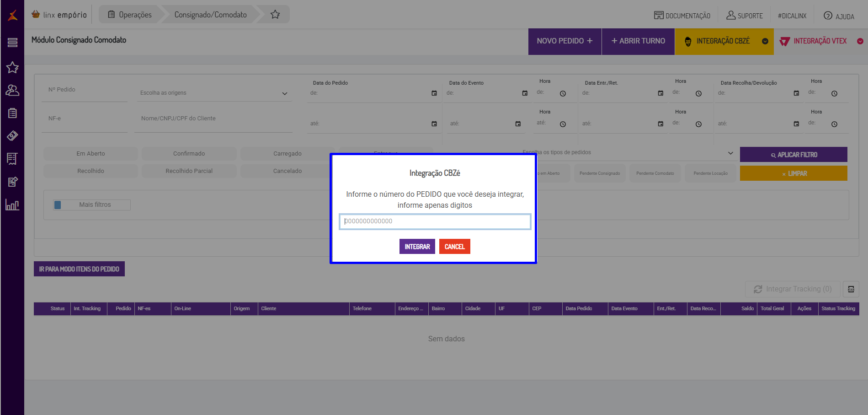Click the Novo Pedido + button
This screenshot has width=868, height=415.
tap(565, 41)
